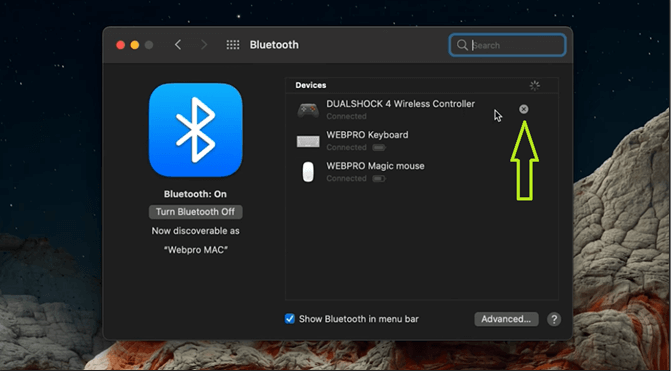671x371 pixels.
Task: Click the Now discoverable as label
Action: (x=196, y=231)
